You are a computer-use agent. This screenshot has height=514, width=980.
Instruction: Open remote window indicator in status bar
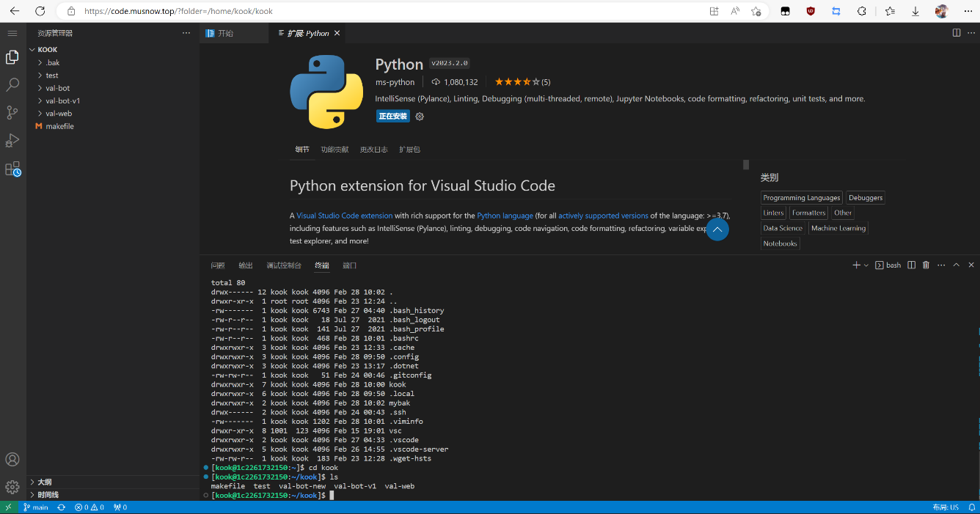point(8,507)
